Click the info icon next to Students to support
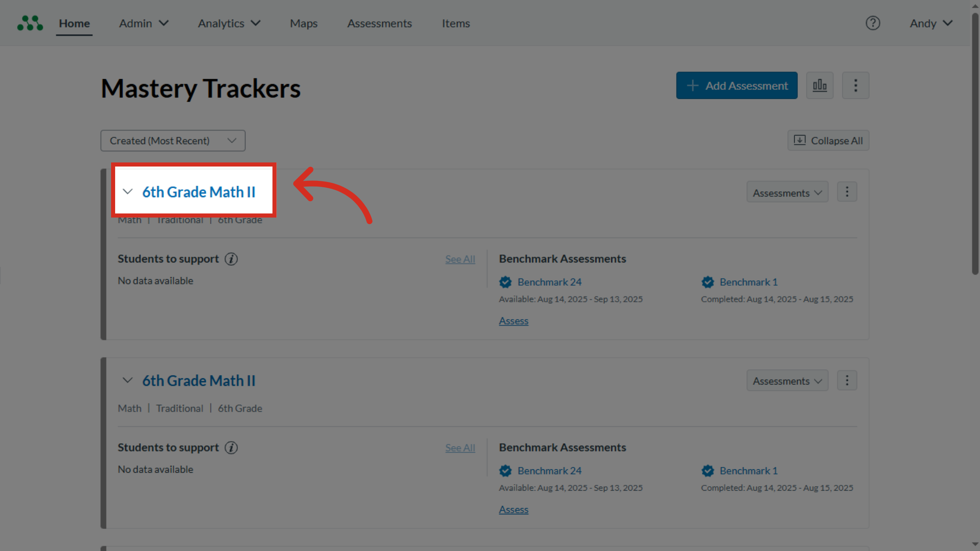Viewport: 980px width, 551px height. [x=231, y=259]
